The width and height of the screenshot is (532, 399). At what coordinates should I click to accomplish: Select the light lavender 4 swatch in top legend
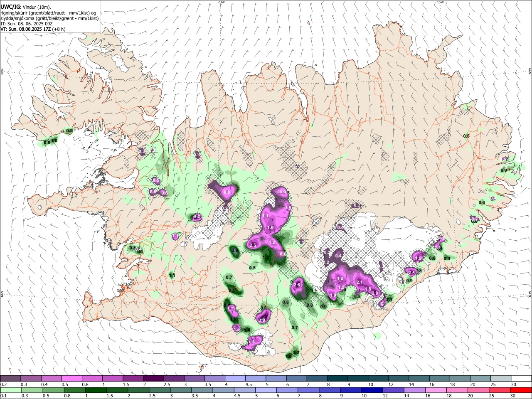(235, 379)
